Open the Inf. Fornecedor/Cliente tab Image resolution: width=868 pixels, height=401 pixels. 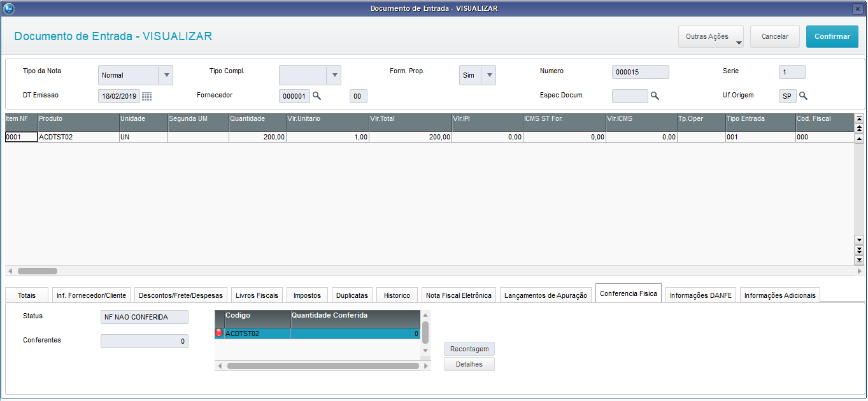click(91, 295)
